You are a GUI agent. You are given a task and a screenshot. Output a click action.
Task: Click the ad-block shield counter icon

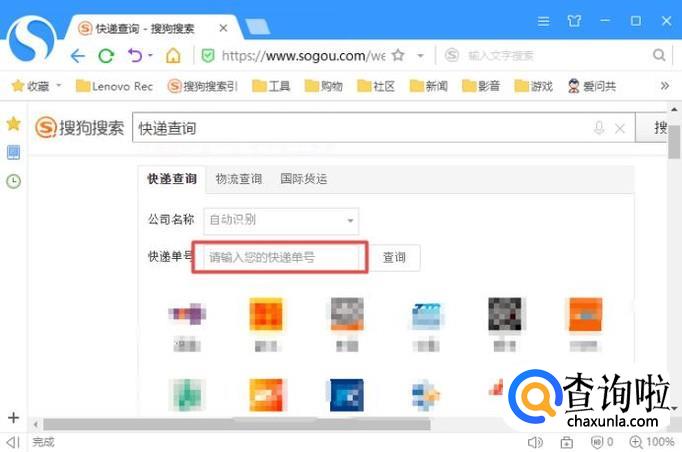click(602, 442)
